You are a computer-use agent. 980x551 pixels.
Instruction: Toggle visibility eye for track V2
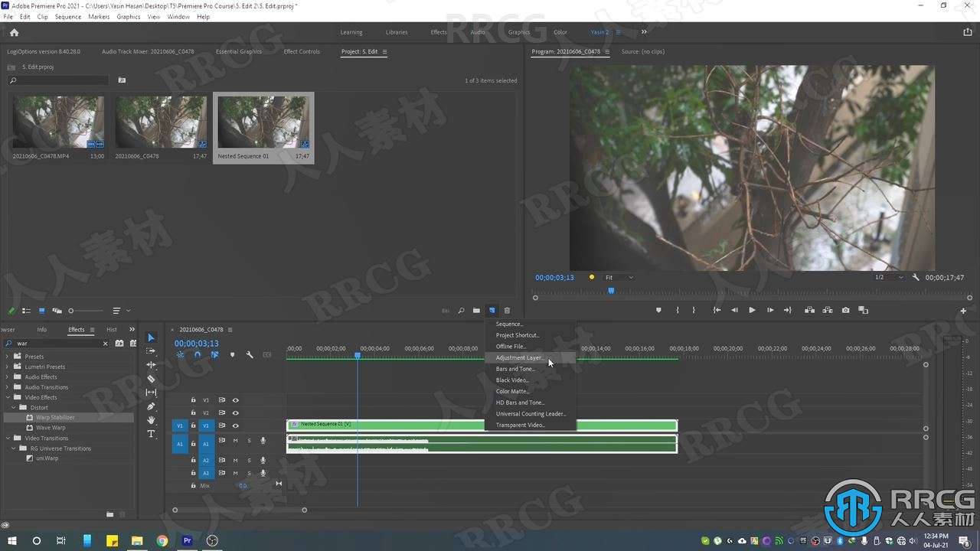click(x=235, y=412)
